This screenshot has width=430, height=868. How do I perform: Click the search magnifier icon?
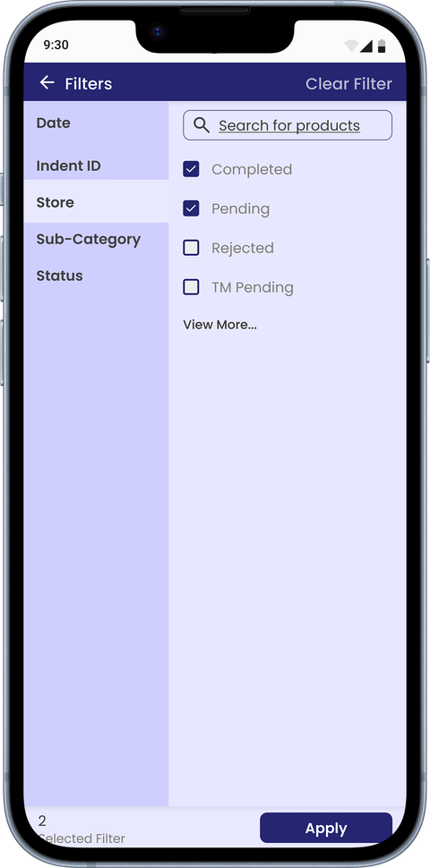pos(202,125)
